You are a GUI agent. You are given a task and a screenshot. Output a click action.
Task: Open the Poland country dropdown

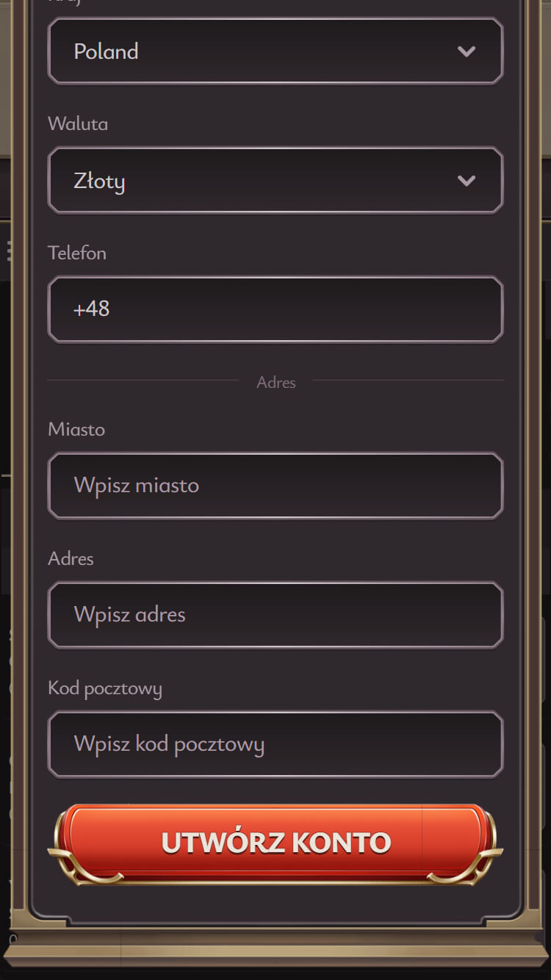[x=275, y=51]
